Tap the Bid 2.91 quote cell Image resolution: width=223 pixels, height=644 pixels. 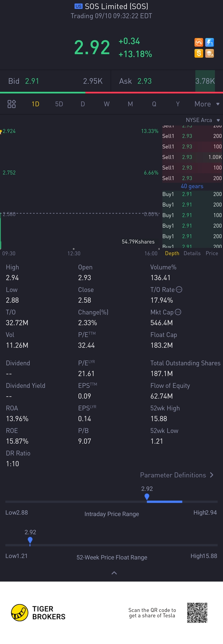[55, 81]
